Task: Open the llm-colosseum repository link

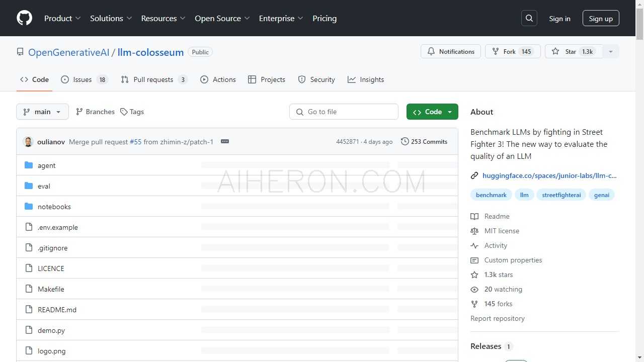Action: [x=150, y=52]
